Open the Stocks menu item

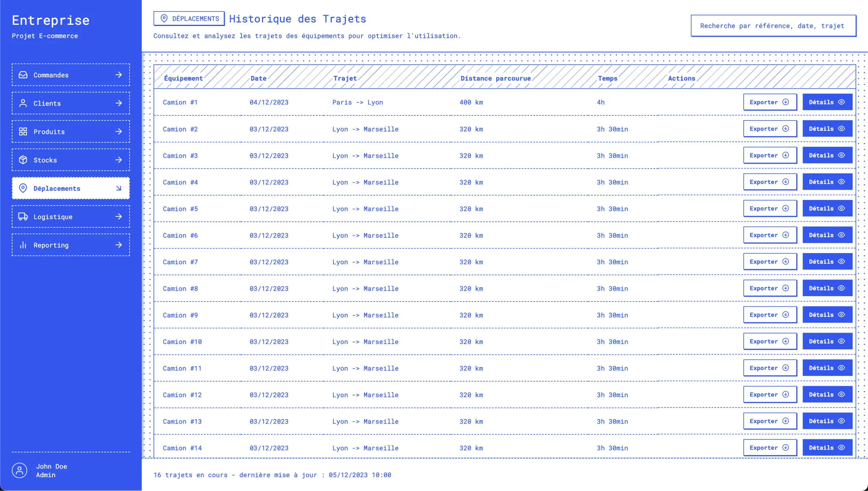[71, 160]
